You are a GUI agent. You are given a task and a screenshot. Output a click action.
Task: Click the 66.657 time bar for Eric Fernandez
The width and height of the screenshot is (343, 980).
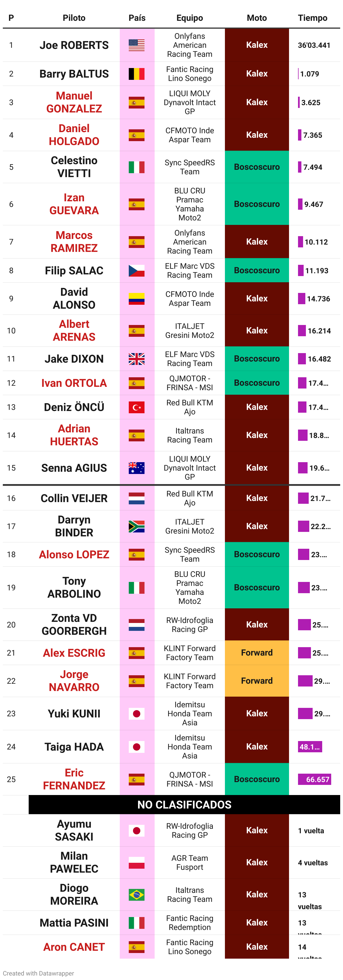pyautogui.click(x=315, y=779)
